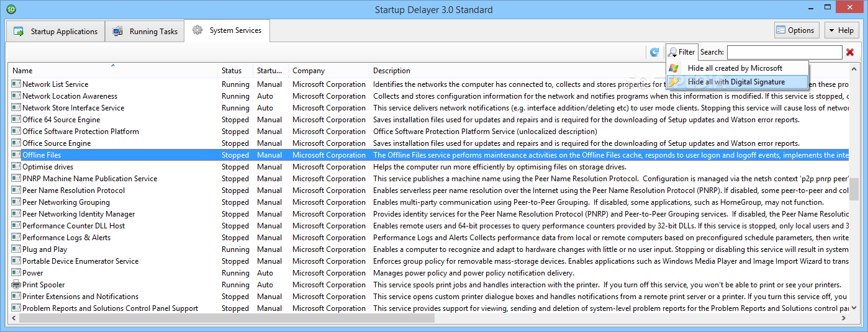This screenshot has width=868, height=332.
Task: Click the Office Software Protection Platform icon
Action: point(16,131)
